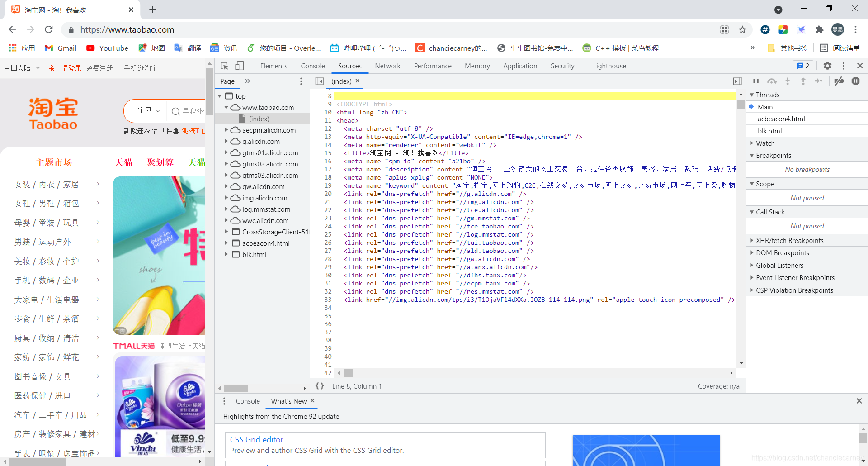868x466 pixels.
Task: Open the Memory tab
Action: tap(477, 66)
